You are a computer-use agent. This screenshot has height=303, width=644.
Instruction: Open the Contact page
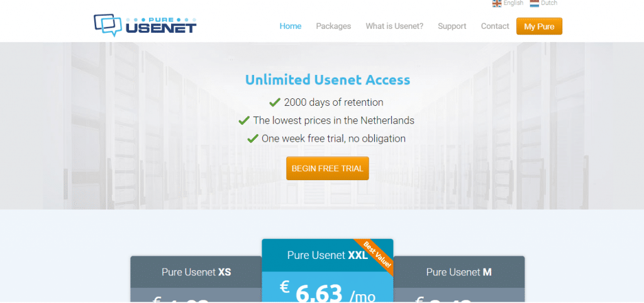495,26
